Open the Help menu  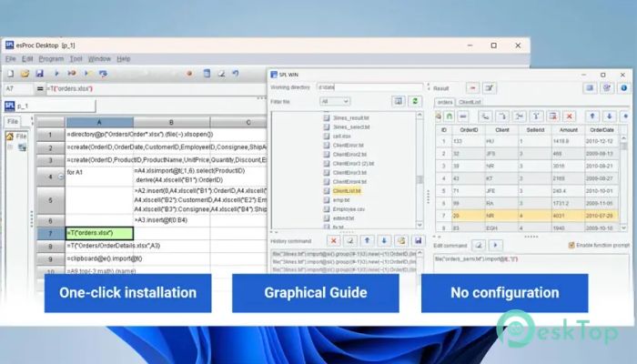124,59
